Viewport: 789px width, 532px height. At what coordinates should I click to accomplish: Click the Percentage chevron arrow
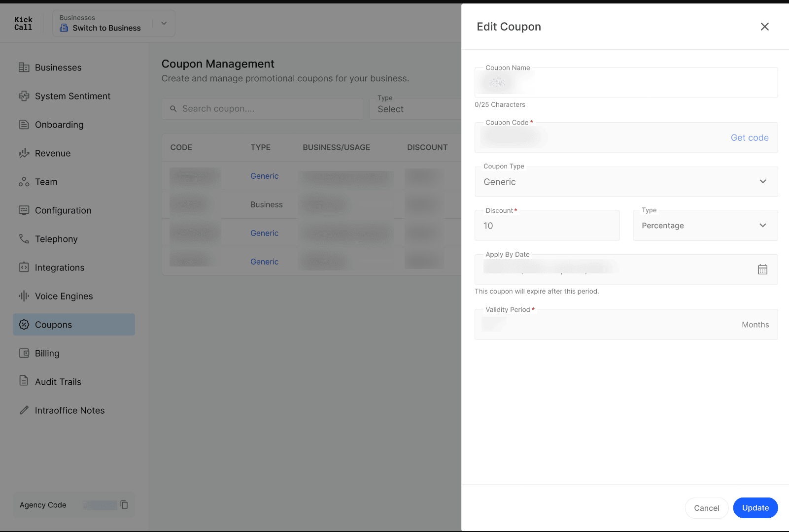tap(762, 226)
